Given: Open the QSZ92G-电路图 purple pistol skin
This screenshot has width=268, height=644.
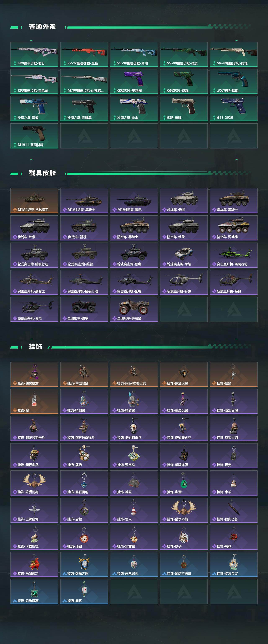Looking at the screenshot, I should point(134,82).
